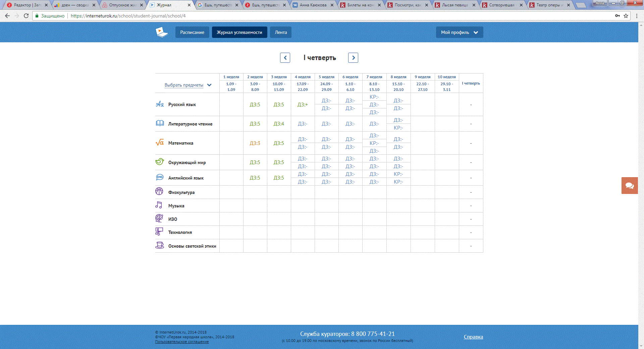Close the Журнал browser tab
Viewport: 644px width, 349px height.
coord(189,5)
